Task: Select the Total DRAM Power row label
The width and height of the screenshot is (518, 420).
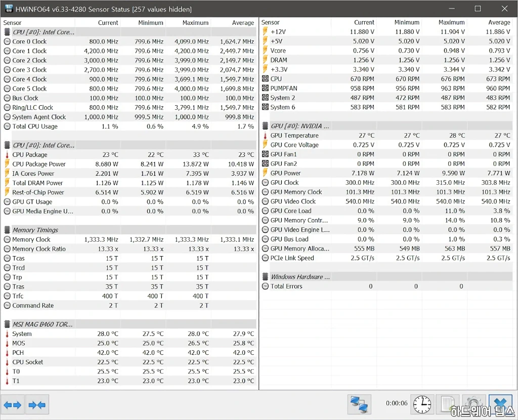Action: pos(37,183)
